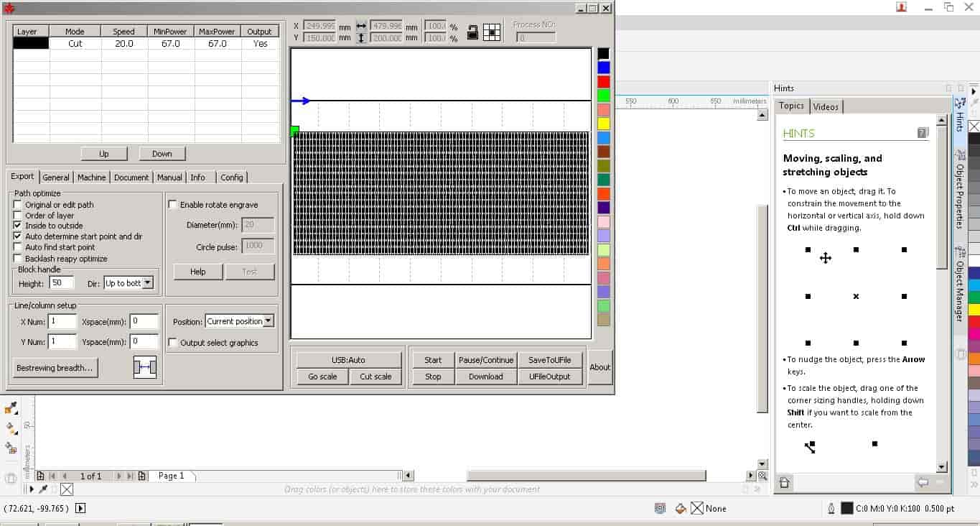The image size is (980, 526).
Task: Click the middle fill tool icon in toolbox
Action: pos(11,428)
